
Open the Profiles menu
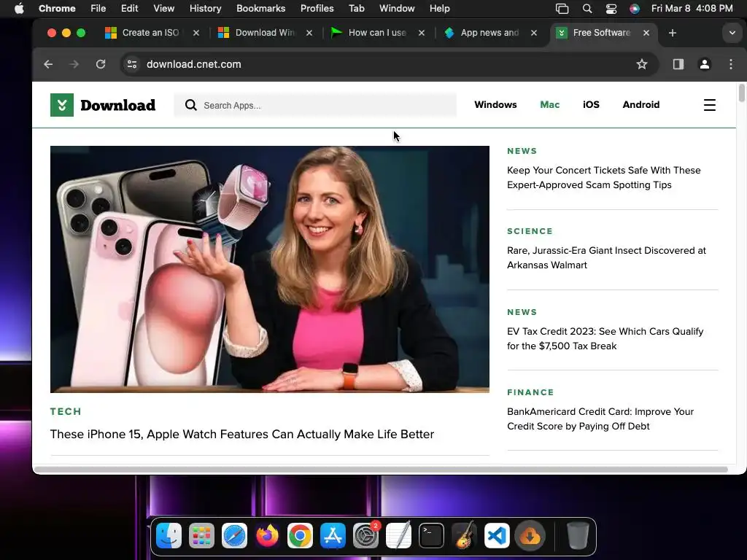[317, 9]
